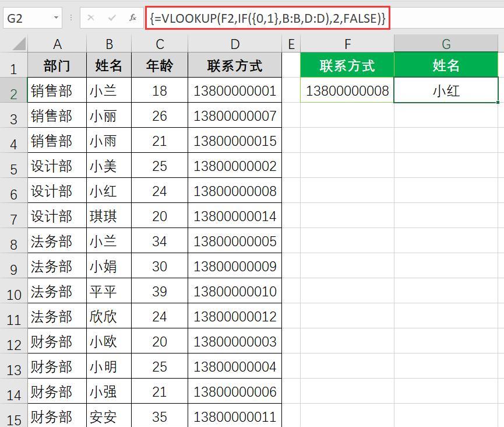504x427 pixels.
Task: Select column D header
Action: pyautogui.click(x=235, y=44)
